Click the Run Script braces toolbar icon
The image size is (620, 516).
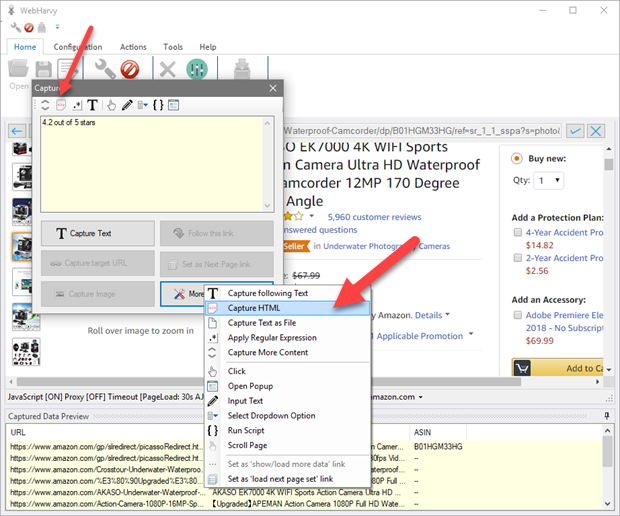[157, 104]
